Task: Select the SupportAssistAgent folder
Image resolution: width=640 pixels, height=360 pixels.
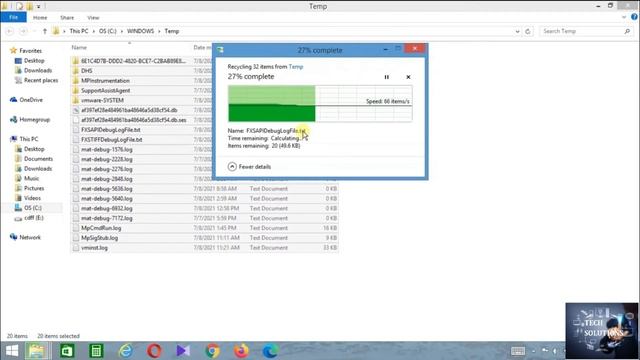Action: coord(105,90)
